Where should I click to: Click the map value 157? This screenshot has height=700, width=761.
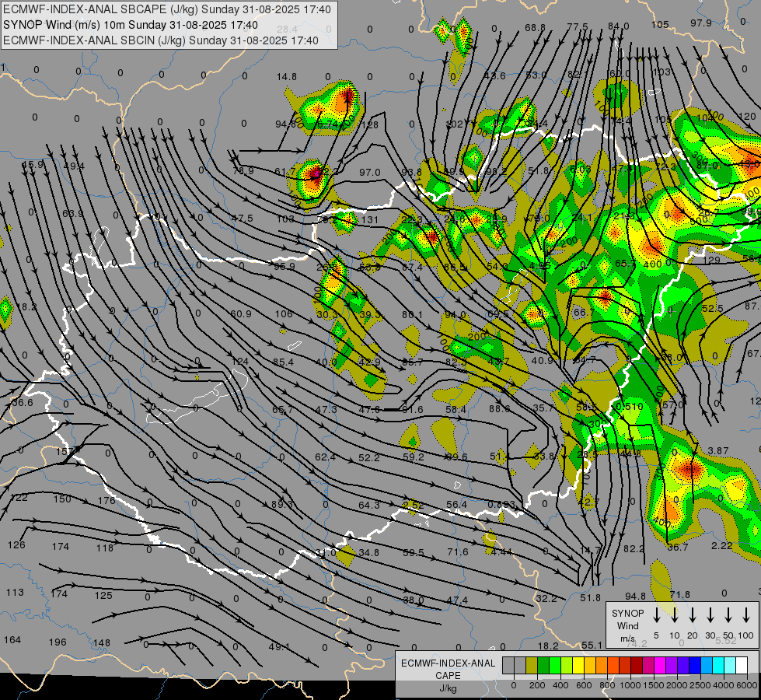coord(64,451)
